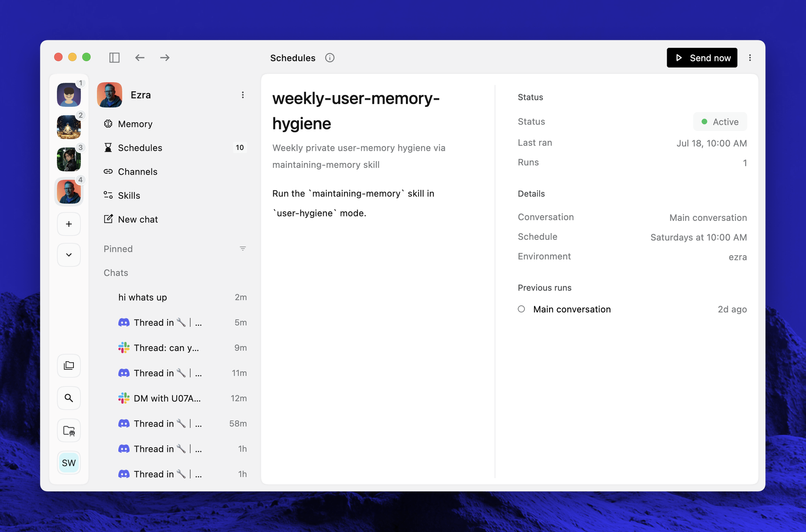806x532 pixels.
Task: Open filter icon next to Pinned
Action: pyautogui.click(x=243, y=249)
